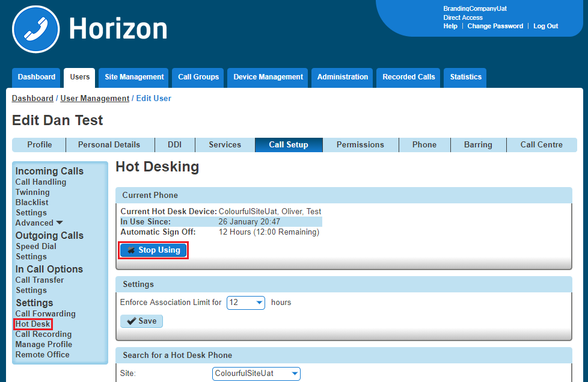Click the BrandingCompanyUat account name
The height and width of the screenshot is (382, 588).
[475, 8]
